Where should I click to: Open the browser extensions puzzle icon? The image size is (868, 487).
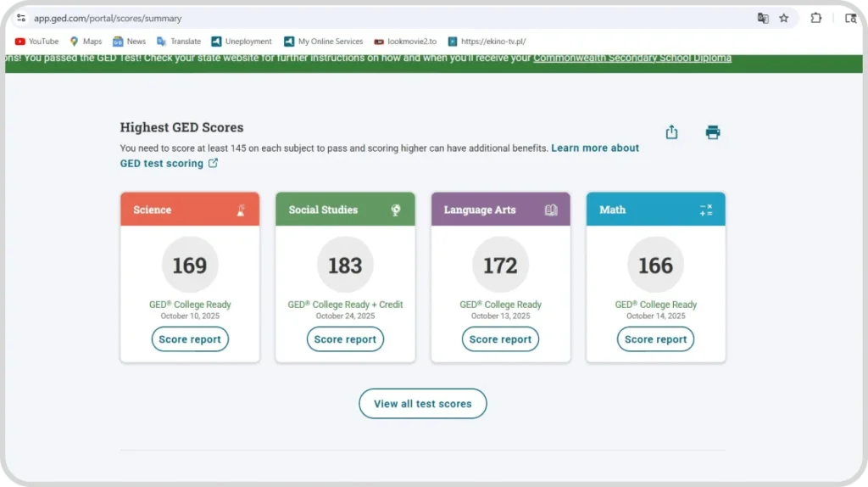click(x=816, y=19)
